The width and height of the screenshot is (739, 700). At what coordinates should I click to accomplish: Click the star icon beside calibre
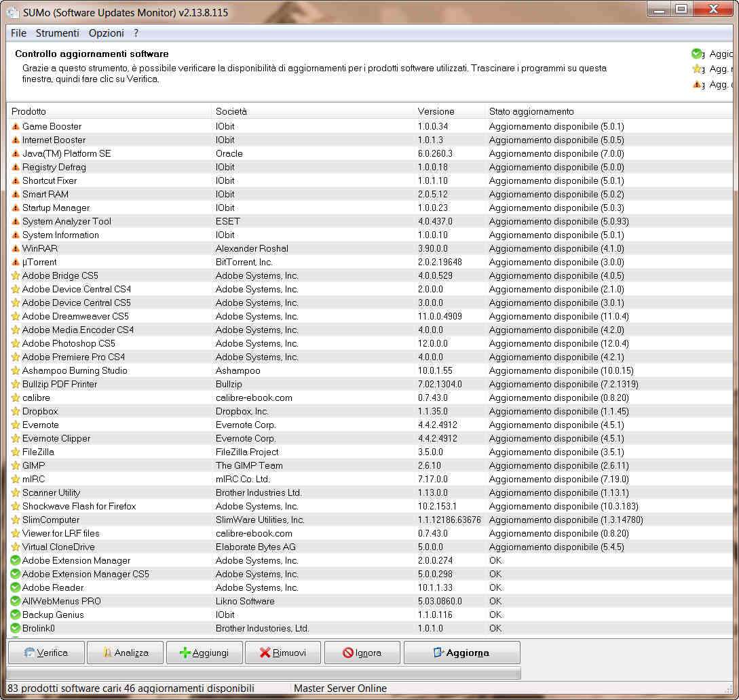[x=16, y=397]
